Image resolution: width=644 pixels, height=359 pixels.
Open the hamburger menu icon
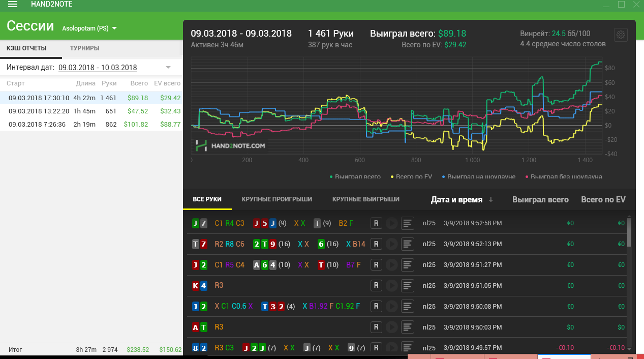(13, 4)
